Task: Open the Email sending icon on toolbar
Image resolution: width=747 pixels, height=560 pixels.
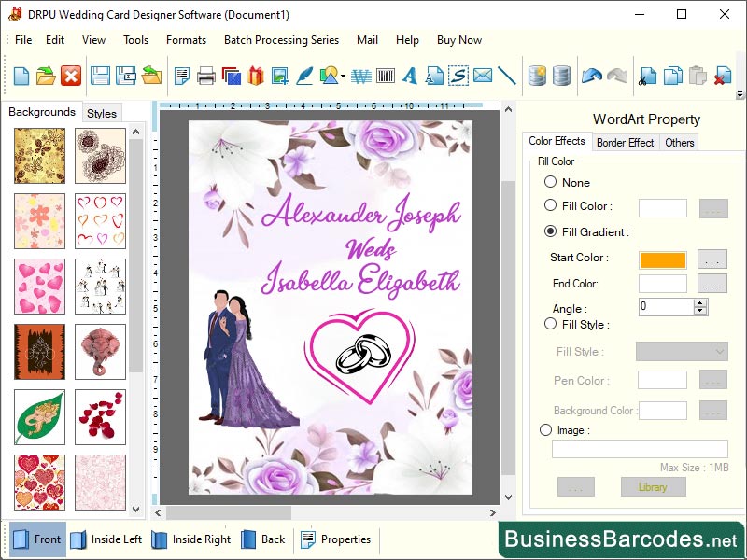Action: pyautogui.click(x=483, y=77)
